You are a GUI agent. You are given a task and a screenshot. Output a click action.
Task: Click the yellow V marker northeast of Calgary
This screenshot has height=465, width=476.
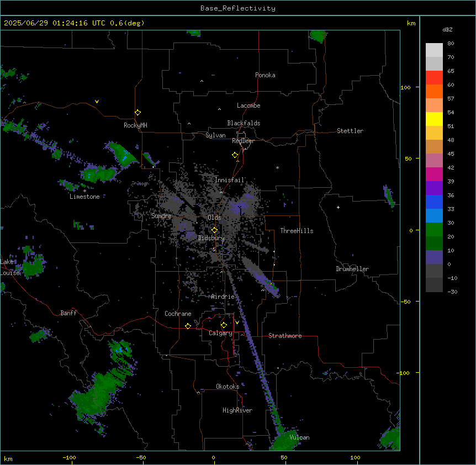coord(237,323)
